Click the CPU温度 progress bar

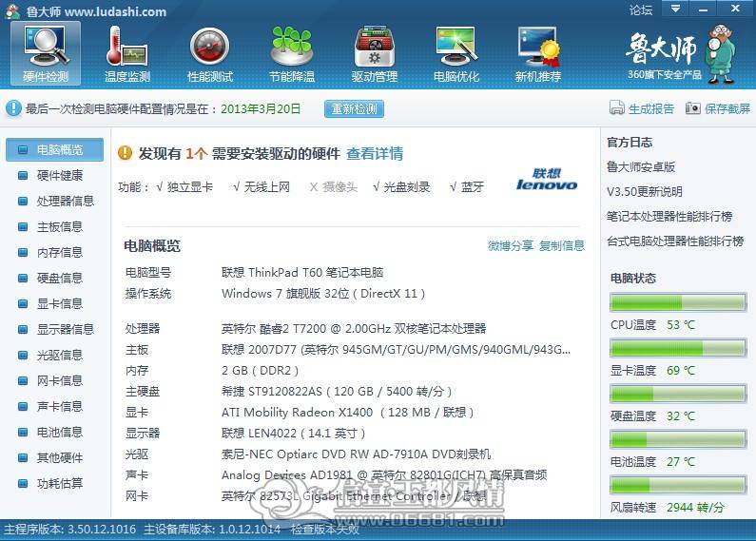678,302
